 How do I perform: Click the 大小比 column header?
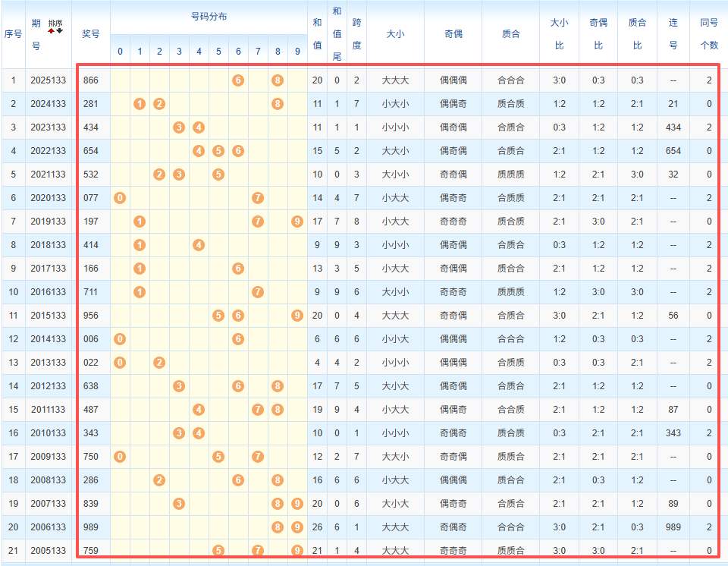tap(559, 34)
